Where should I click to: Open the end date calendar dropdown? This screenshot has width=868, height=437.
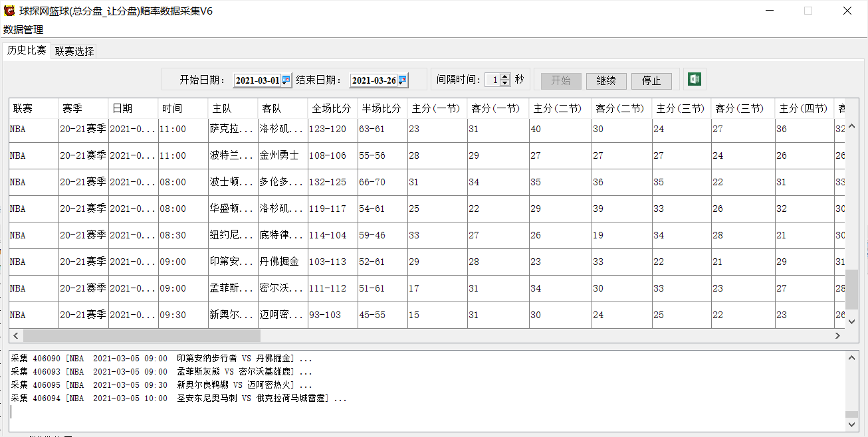[x=402, y=80]
